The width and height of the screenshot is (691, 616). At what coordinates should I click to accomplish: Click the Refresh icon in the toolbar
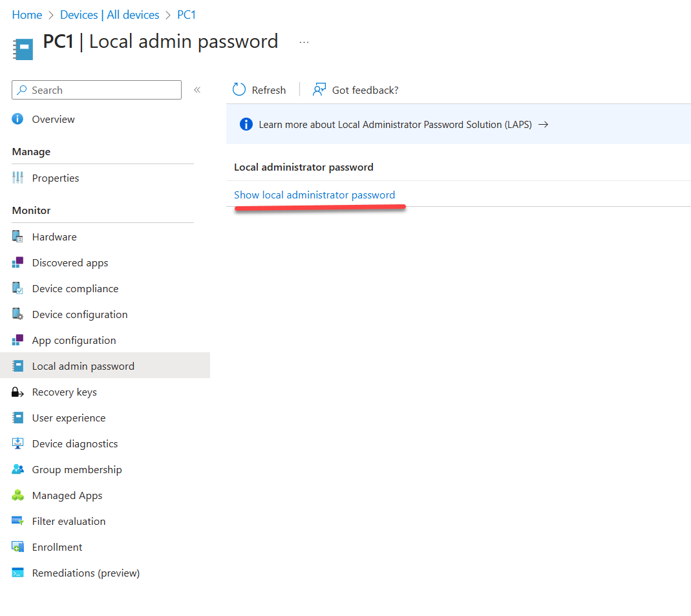pos(239,90)
